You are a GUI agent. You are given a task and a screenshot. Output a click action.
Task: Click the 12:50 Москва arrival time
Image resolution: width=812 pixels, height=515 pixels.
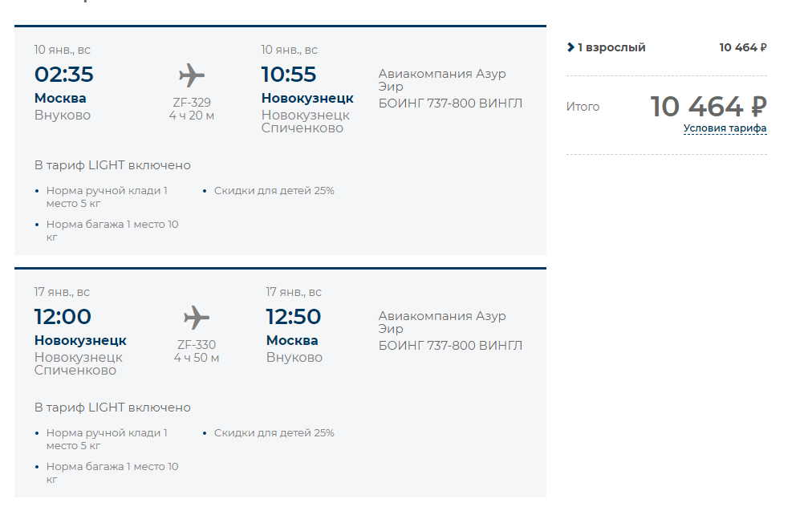[x=294, y=317]
